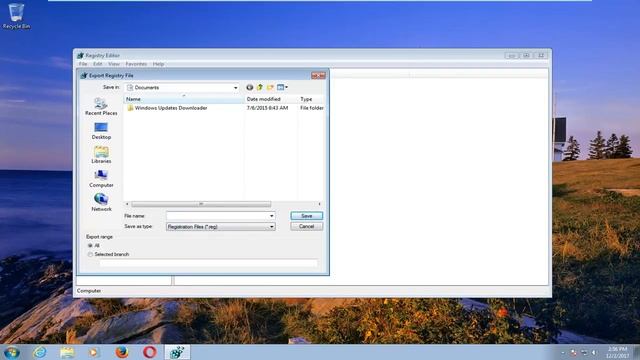Viewport: 640px width, 360px height.
Task: Select the Windows Updates Downloader folder
Action: (x=171, y=108)
